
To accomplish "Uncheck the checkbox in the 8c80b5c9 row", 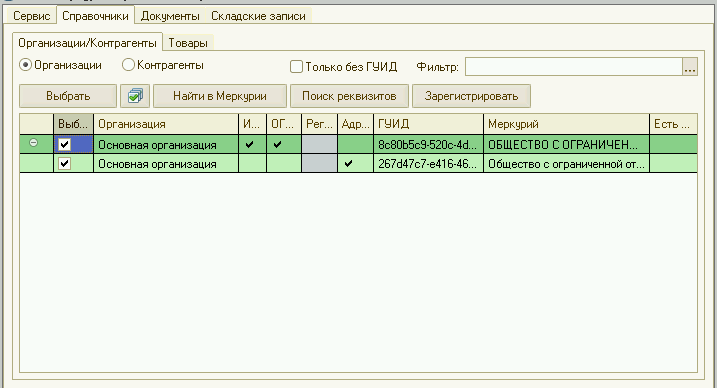I will [64, 144].
